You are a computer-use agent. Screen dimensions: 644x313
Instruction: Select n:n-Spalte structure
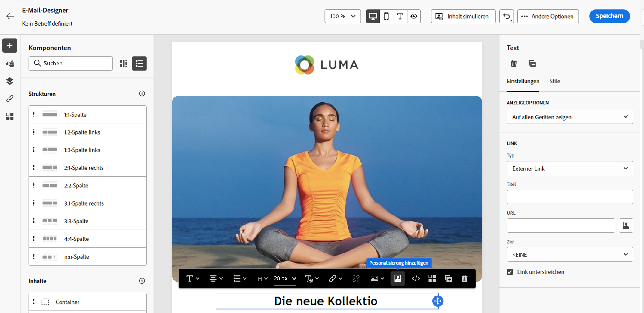(87, 256)
